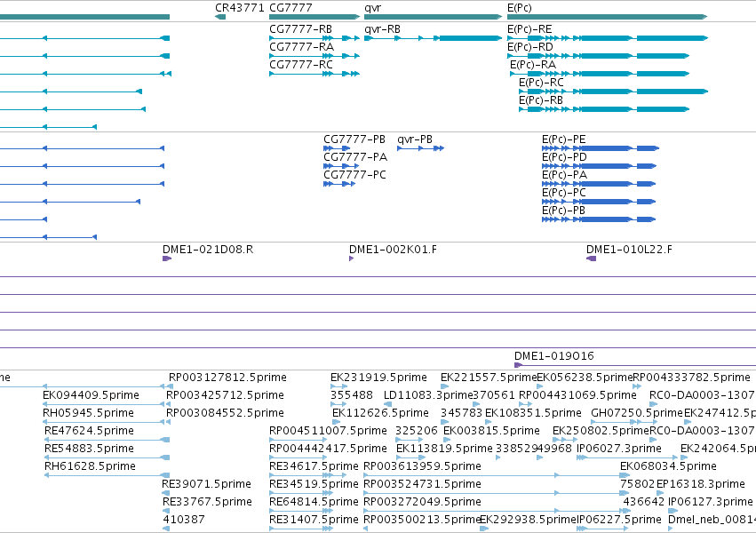Select cDNA RP003272049.5prime

click(496, 512)
